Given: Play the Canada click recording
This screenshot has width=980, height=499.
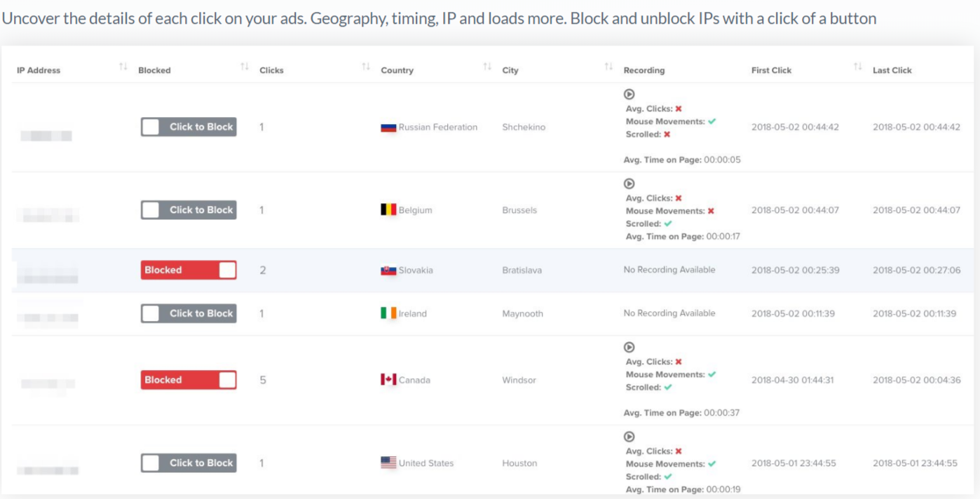Looking at the screenshot, I should coord(629,348).
